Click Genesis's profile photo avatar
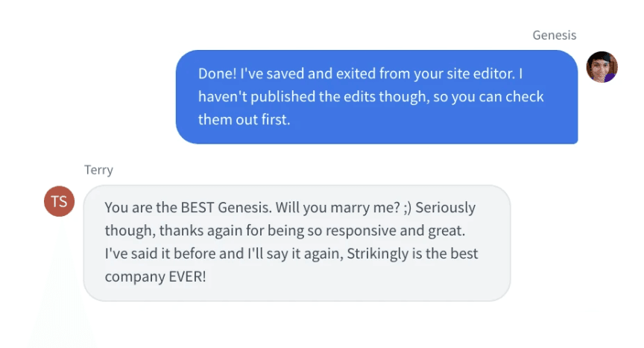Viewport: 644px width, 348px height. click(602, 67)
